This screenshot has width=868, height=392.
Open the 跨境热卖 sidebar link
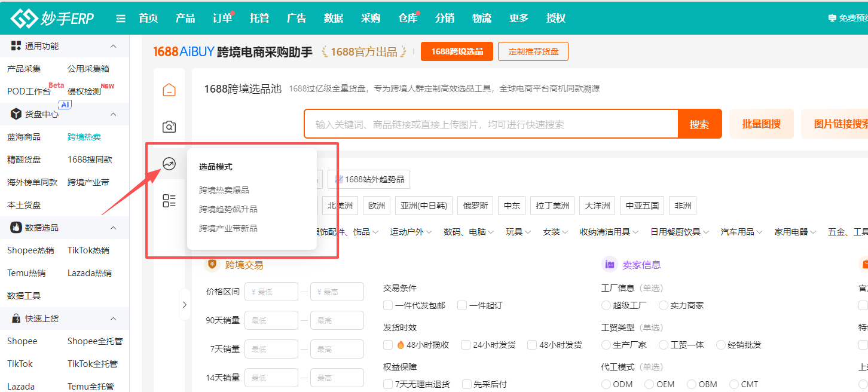(84, 137)
